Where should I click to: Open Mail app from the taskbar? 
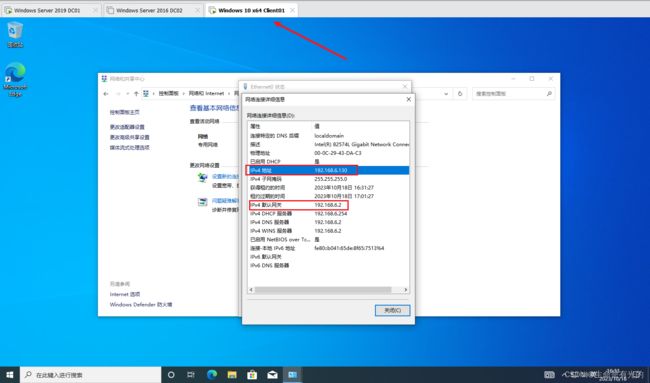pos(272,375)
